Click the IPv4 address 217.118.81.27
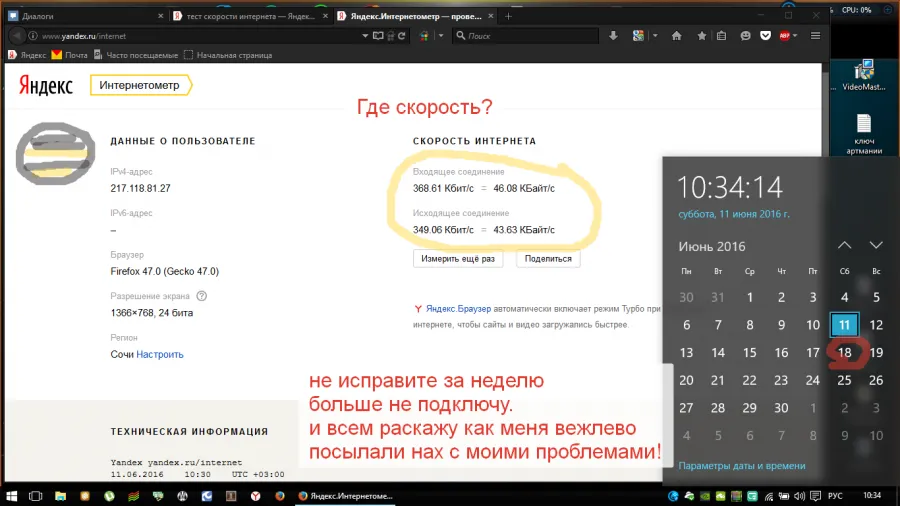 (140, 188)
